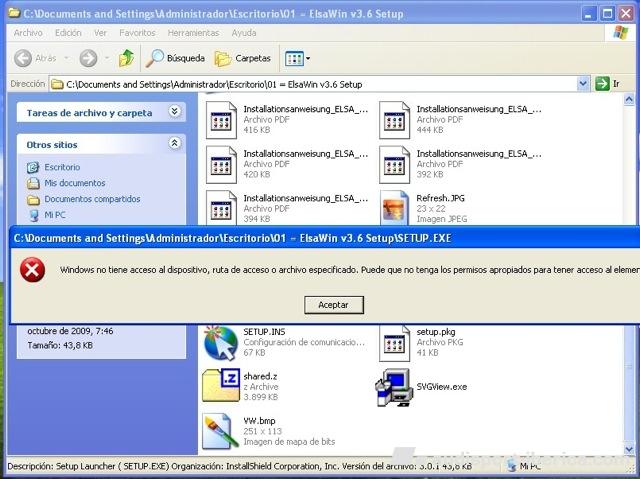Open the Vistas dropdown arrow
Screen dimensions: 640x479
pyautogui.click(x=308, y=58)
